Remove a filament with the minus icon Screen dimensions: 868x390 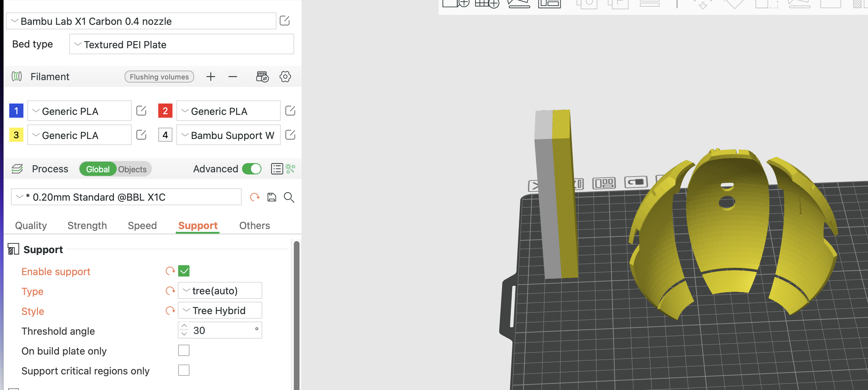[233, 76]
